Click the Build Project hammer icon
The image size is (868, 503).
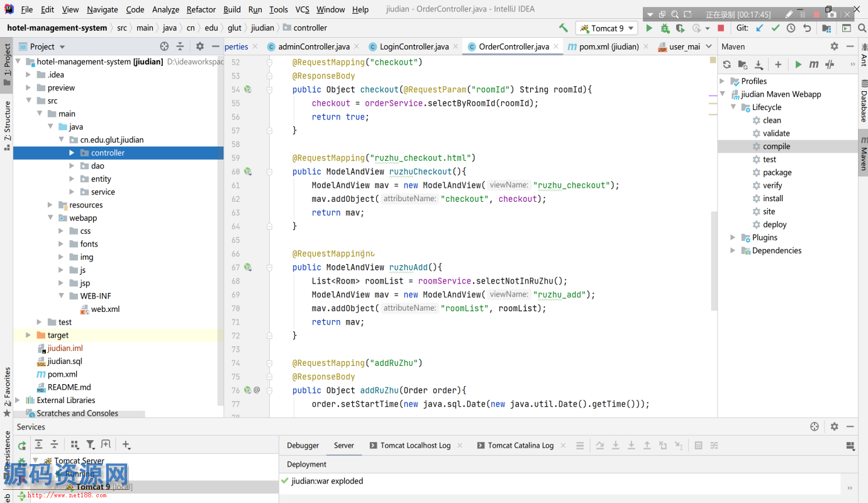click(563, 28)
